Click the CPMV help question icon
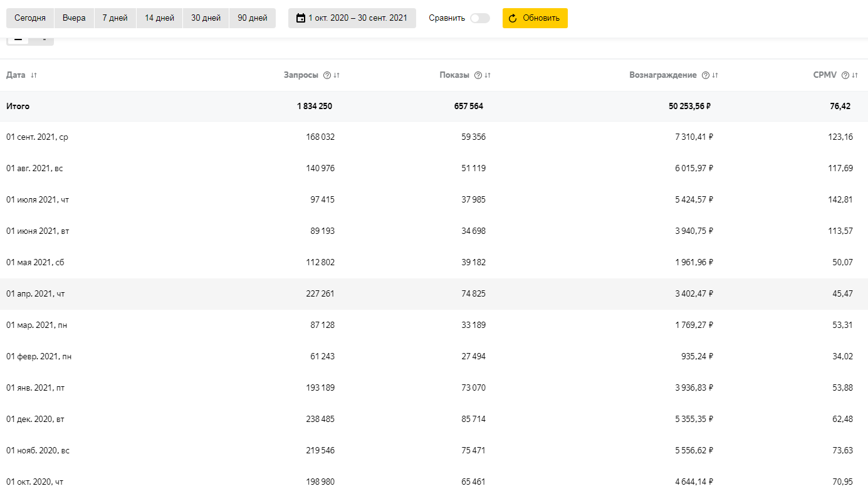Viewport: 868px width, 501px height. point(845,75)
